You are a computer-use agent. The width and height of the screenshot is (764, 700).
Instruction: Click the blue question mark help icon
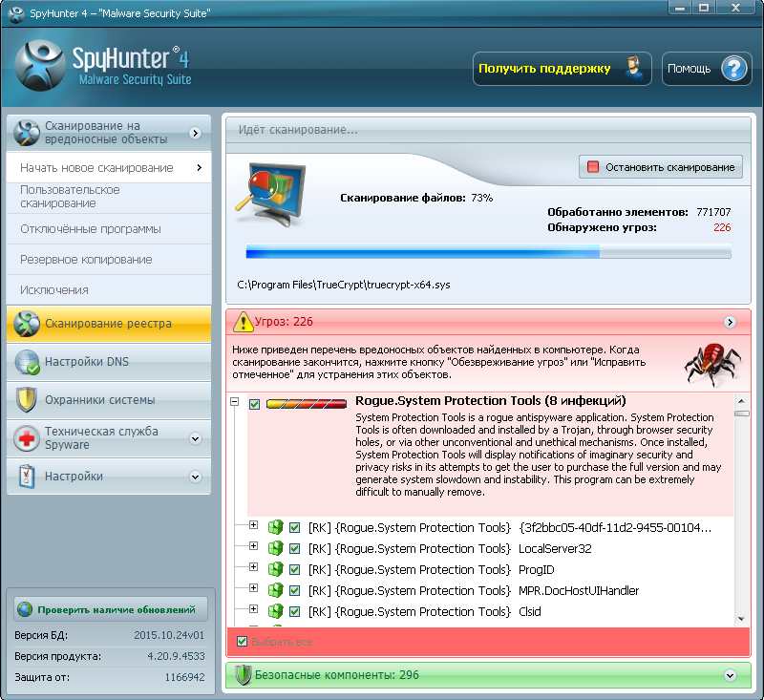[733, 69]
